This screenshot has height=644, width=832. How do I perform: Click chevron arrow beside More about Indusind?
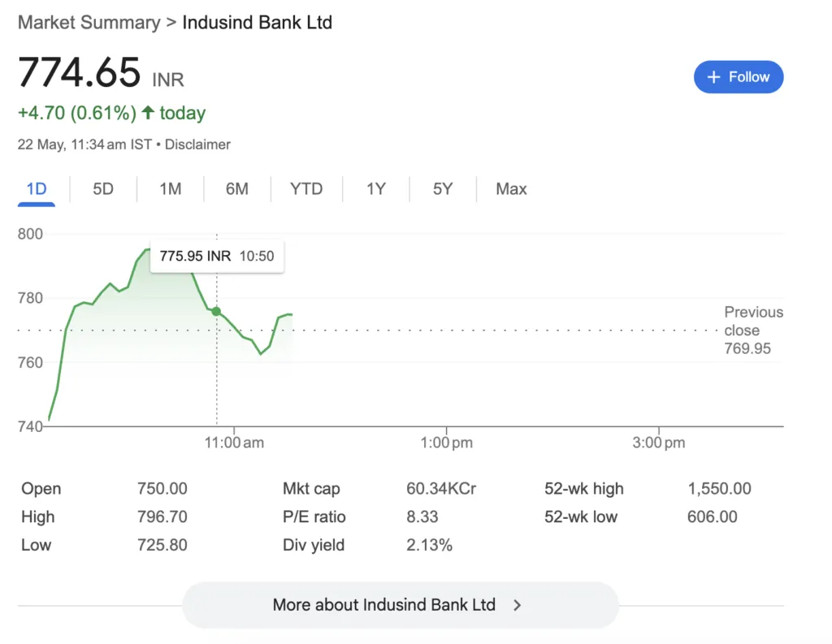tap(518, 605)
